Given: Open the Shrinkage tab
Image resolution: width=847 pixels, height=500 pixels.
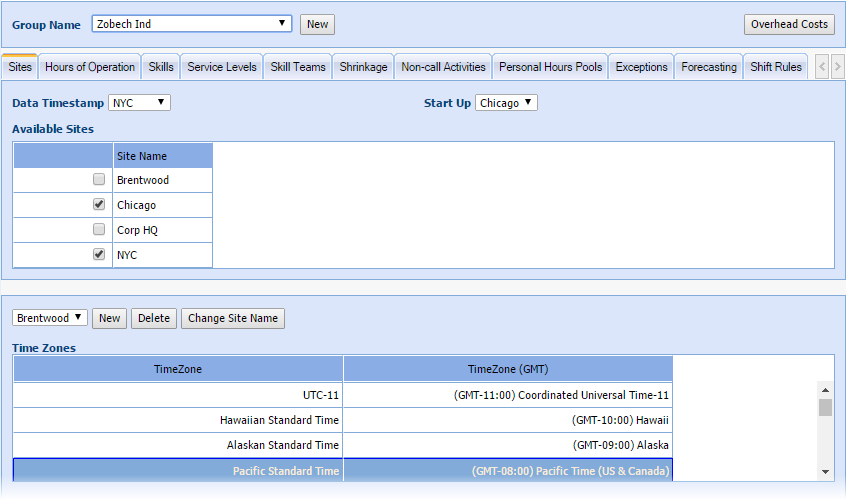Looking at the screenshot, I should [363, 67].
